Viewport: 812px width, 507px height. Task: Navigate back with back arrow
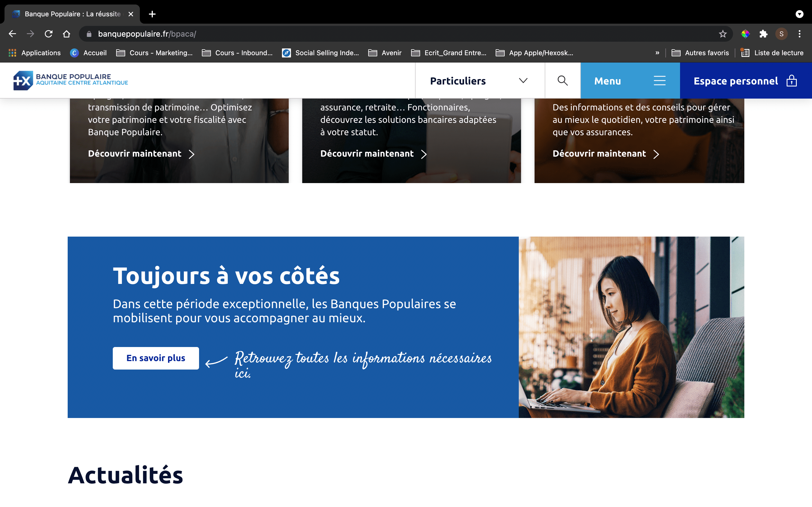12,34
